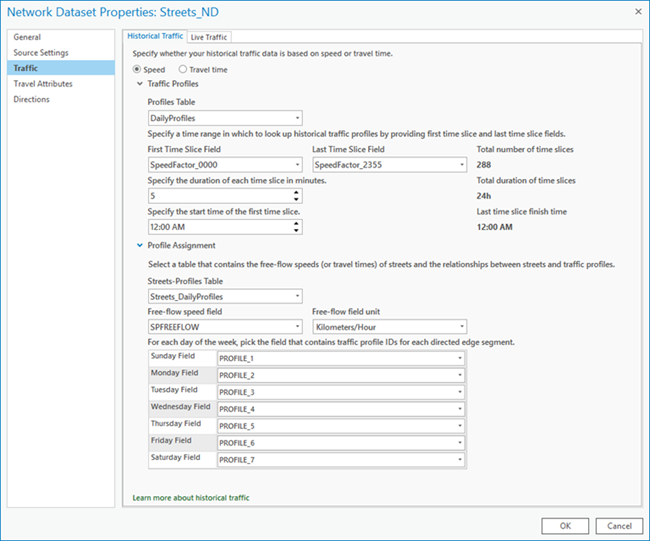Switch to the Historical Traffic tab
Viewport: 650px width, 541px height.
154,37
